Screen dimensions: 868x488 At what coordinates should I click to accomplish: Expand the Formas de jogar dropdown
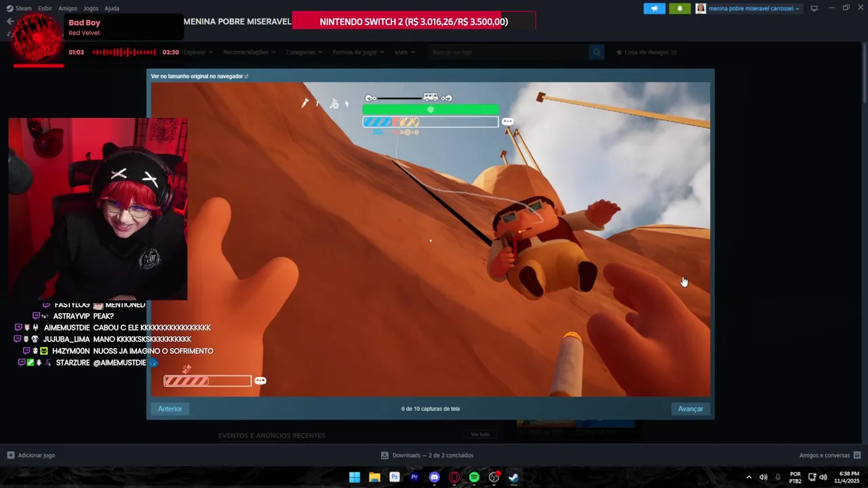359,52
